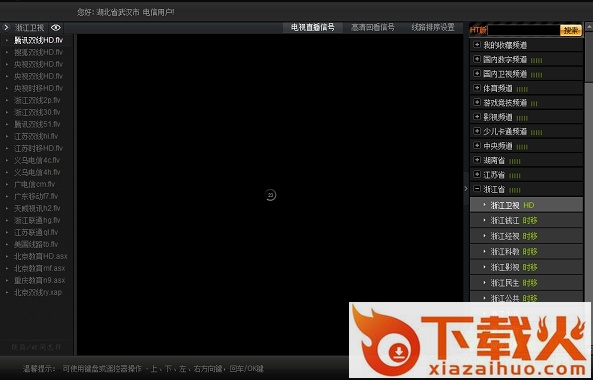Screen dimensions: 593x380
Task: Choose the 北京教育mf.asx line
Action: pos(39,268)
